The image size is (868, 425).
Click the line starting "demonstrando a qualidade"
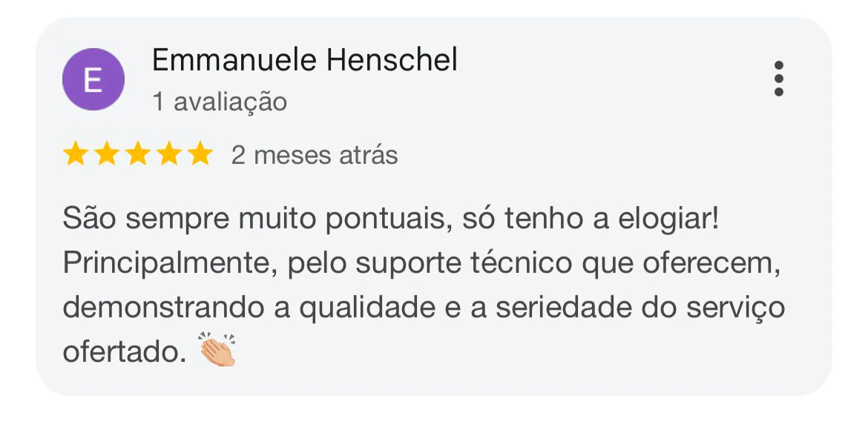(x=424, y=308)
